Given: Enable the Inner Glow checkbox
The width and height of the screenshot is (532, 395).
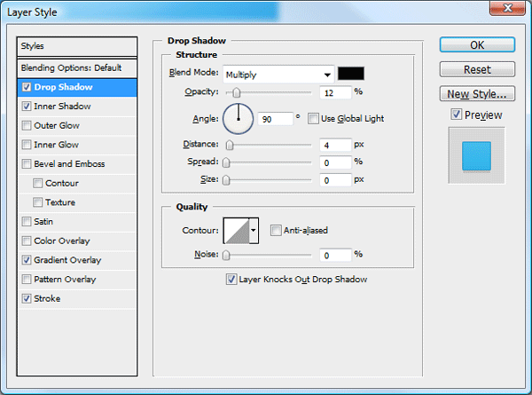Looking at the screenshot, I should coord(27,145).
